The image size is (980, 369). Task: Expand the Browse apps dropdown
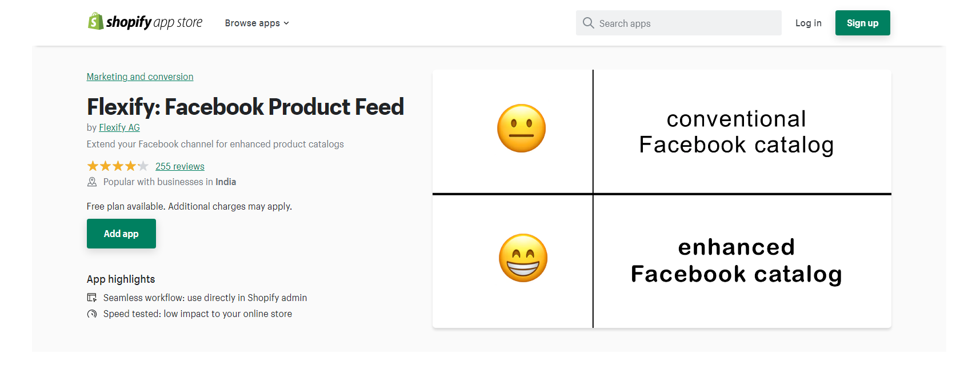[x=252, y=23]
